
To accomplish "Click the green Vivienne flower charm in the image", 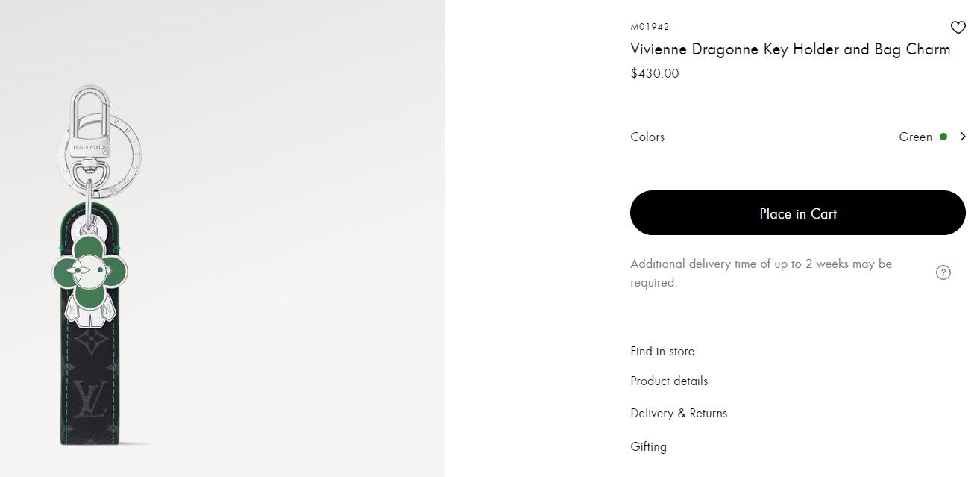I will 89,270.
